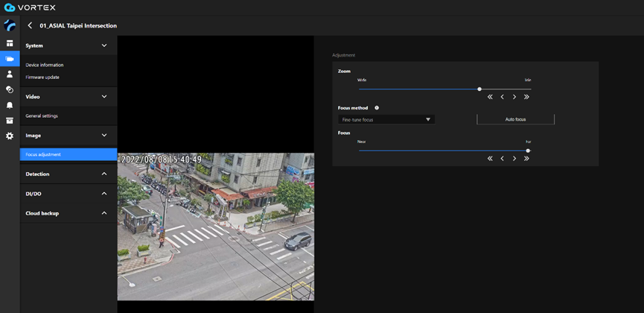Zoom fast toward wide with double-left arrow
This screenshot has height=313, width=644.
(490, 97)
